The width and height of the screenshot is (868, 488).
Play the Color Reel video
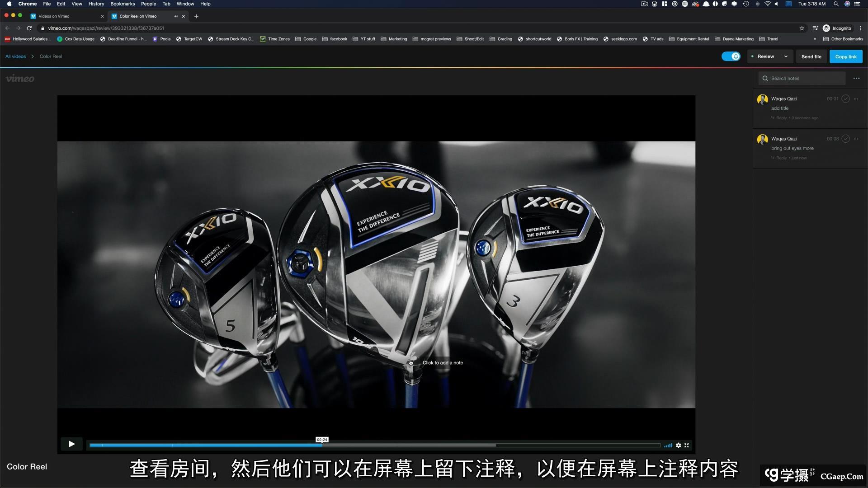click(71, 444)
